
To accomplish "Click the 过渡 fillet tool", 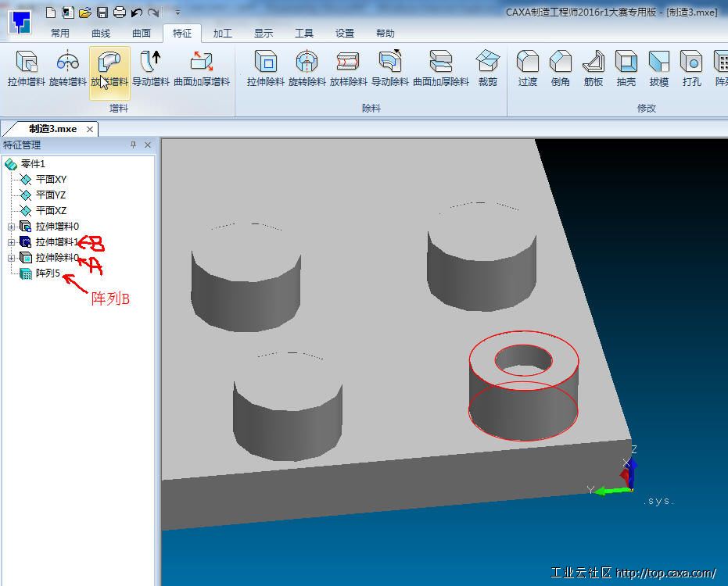I will click(x=528, y=68).
